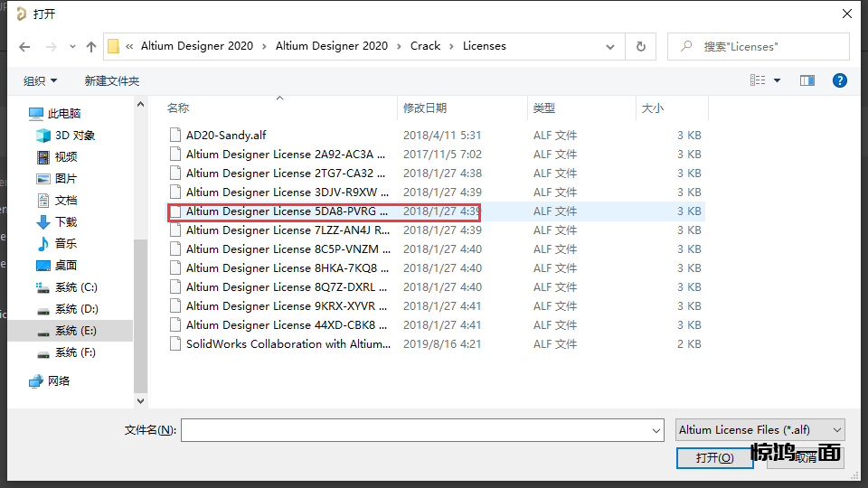Image resolution: width=868 pixels, height=488 pixels.
Task: Select the AD20-Sandy.alf file
Action: pyautogui.click(x=226, y=136)
